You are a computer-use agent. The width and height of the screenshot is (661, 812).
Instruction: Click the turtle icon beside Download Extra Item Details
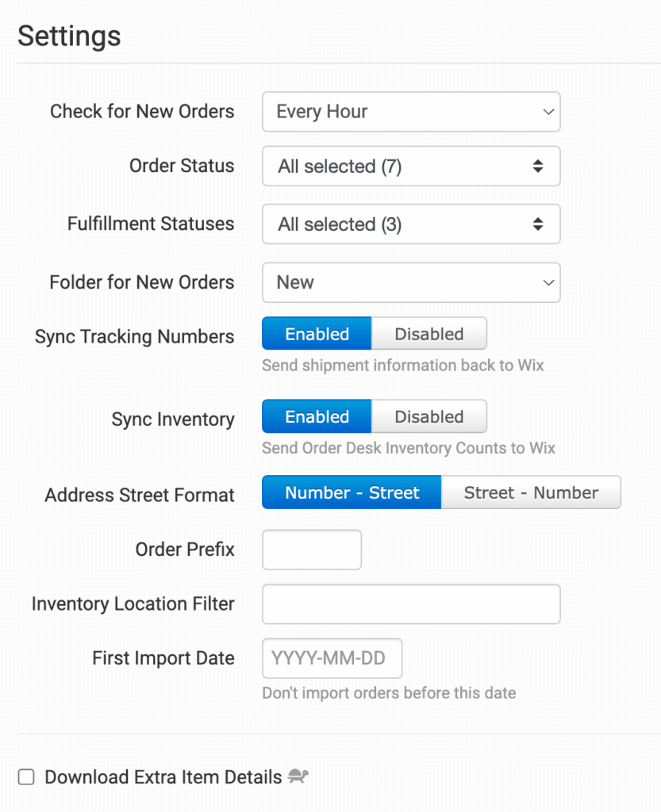click(x=298, y=776)
